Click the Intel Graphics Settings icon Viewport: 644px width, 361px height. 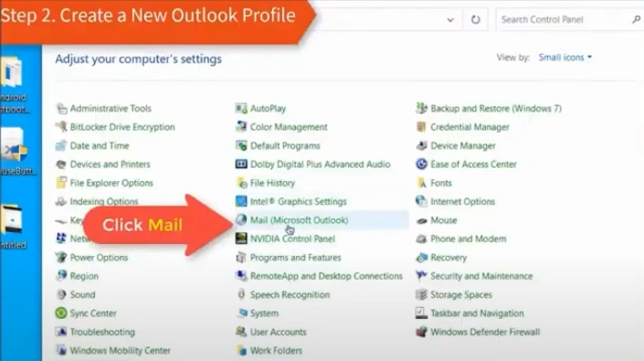(x=241, y=201)
